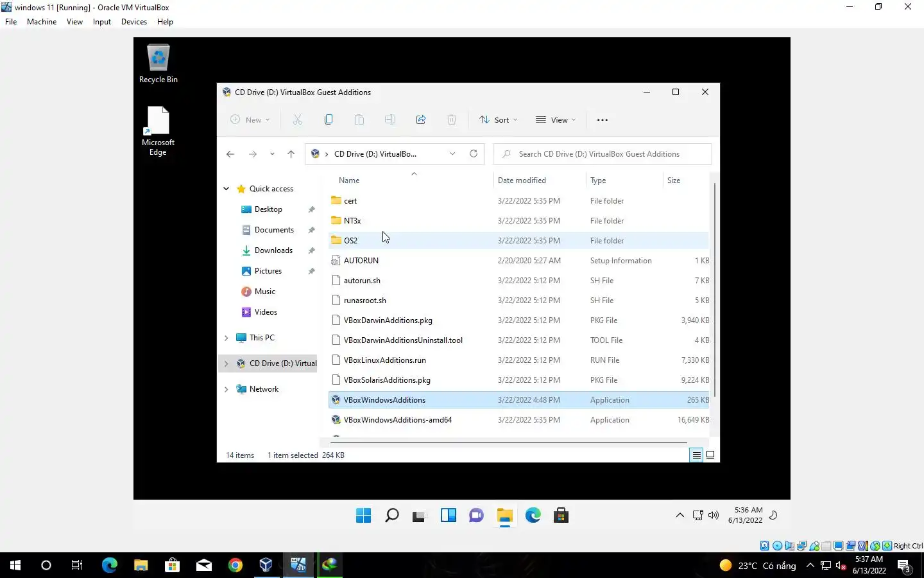The height and width of the screenshot is (578, 924).
Task: Select Downloads in Quick access
Action: coord(273,250)
